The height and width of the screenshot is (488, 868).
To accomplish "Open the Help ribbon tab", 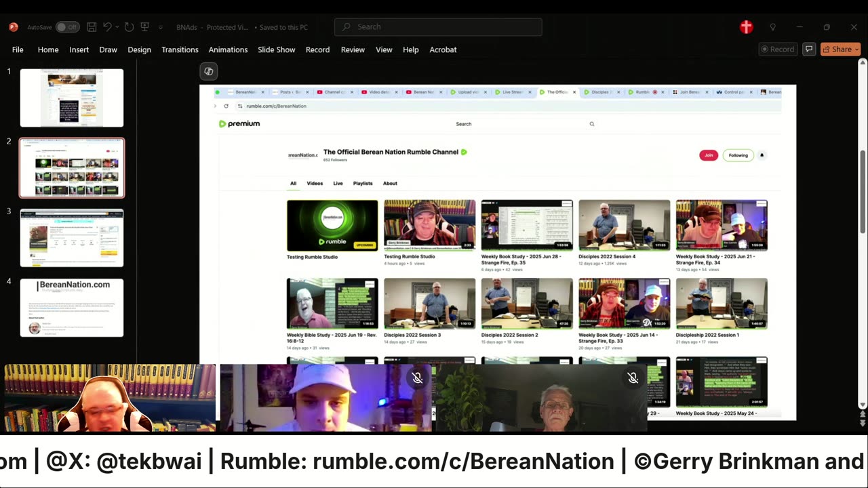I will [410, 49].
